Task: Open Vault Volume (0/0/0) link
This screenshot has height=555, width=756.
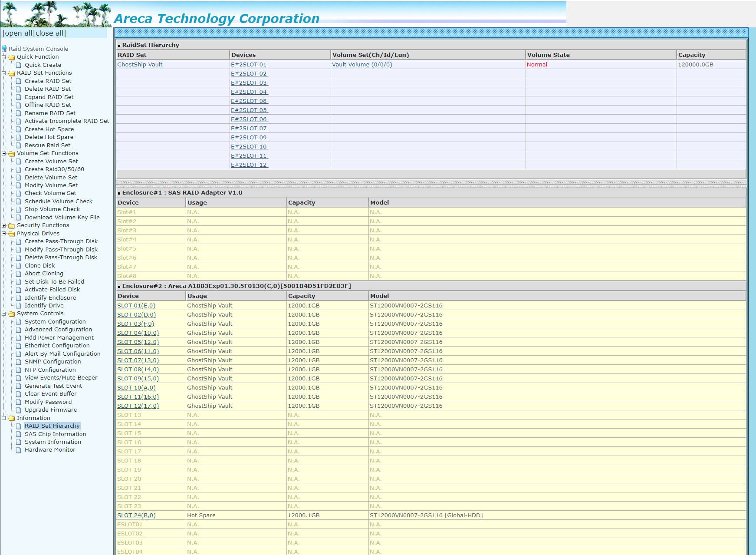Action: 362,65
